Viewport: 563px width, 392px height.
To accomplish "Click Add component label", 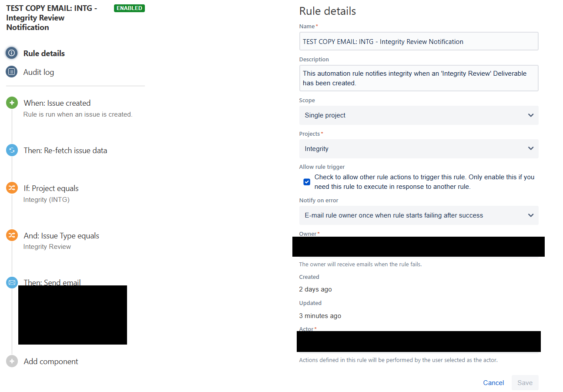I will 51,362.
